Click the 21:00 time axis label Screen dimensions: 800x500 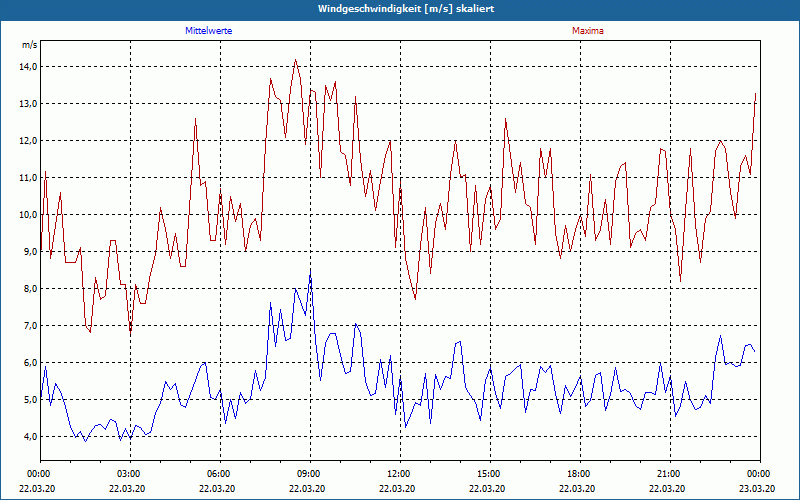click(670, 474)
